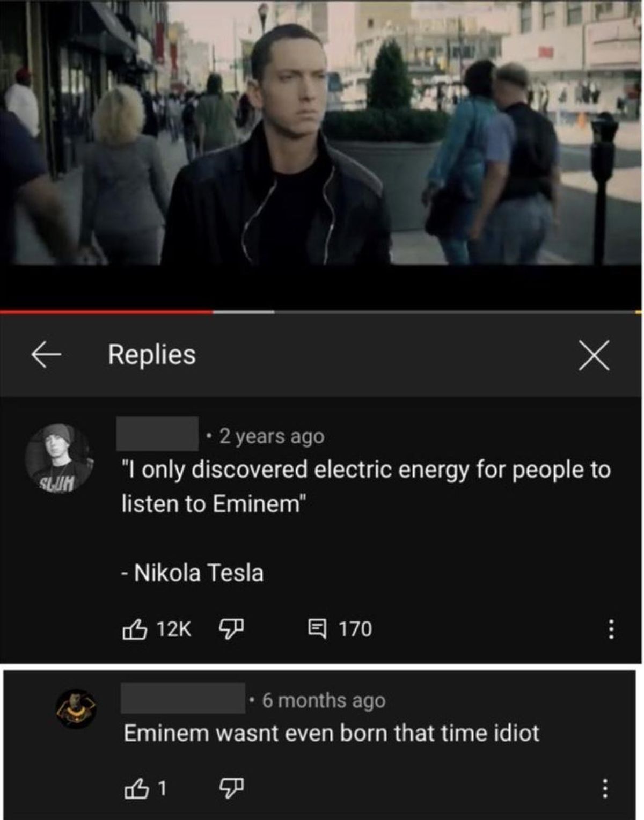Tap the video player frame

click(x=322, y=133)
